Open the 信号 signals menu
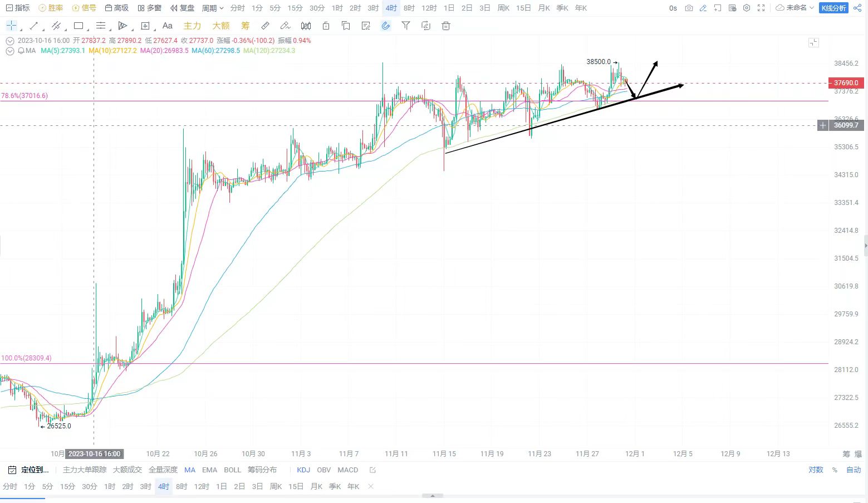 [84, 8]
